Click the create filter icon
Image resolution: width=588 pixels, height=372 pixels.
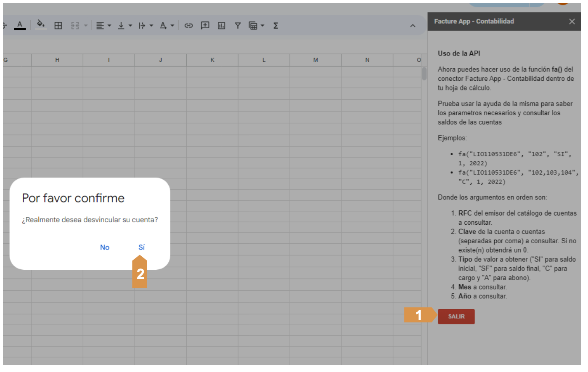coord(238,26)
